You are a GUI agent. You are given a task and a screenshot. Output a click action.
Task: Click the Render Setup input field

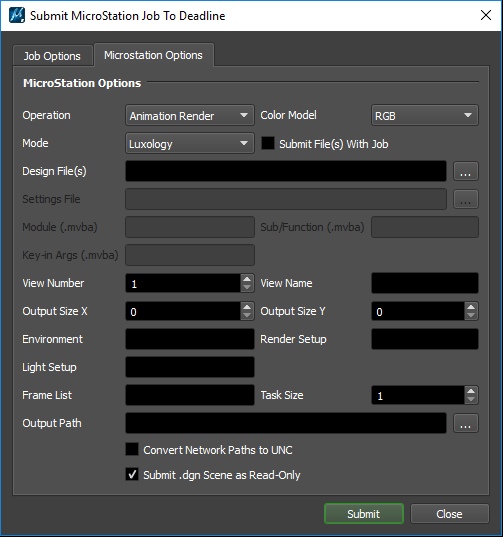(x=425, y=339)
